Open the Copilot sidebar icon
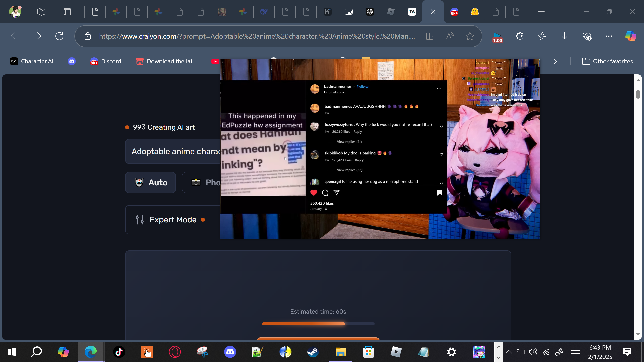The image size is (644, 362). [x=631, y=36]
